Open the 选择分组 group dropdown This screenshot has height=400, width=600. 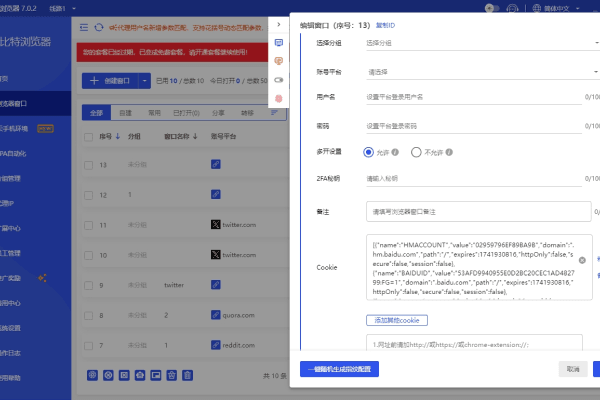[x=483, y=43]
